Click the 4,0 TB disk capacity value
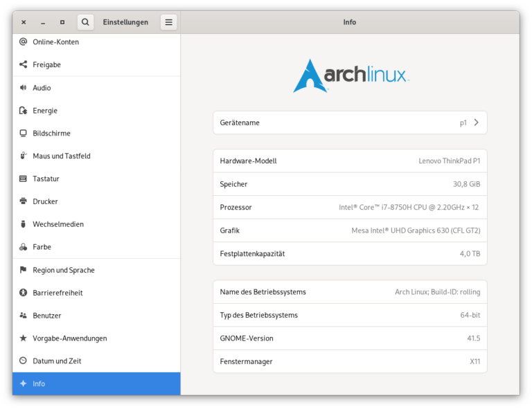This screenshot has width=532, height=409. click(470, 254)
